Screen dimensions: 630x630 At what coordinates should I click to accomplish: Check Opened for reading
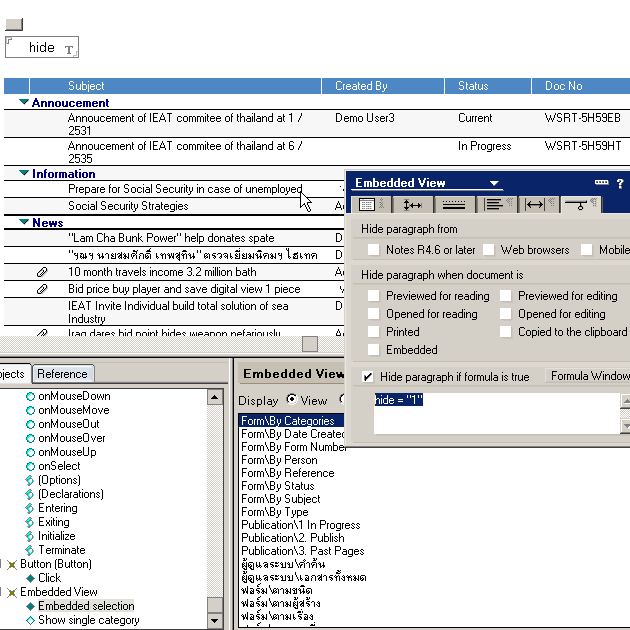374,313
